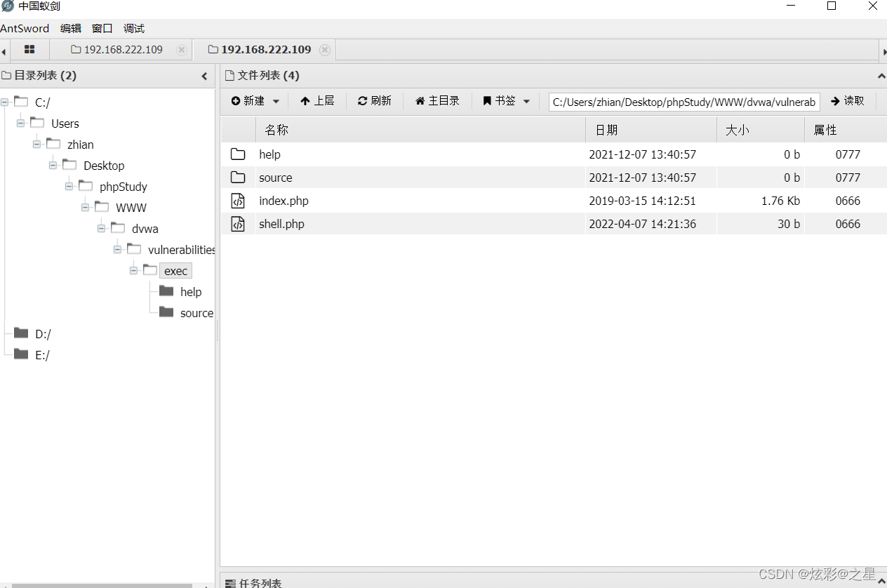Collapse the Desktop tree node
The height and width of the screenshot is (588, 887).
coord(53,166)
